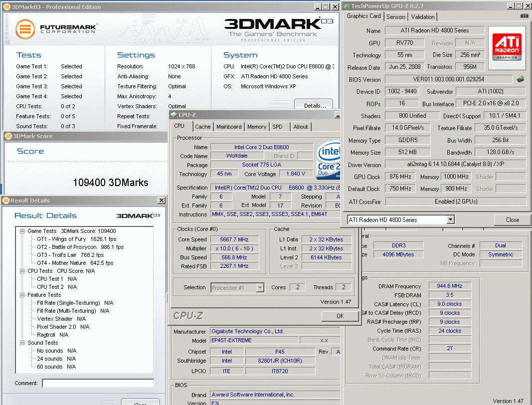Click the ATI CrossFire Enabled (2 GPUs) field
The image size is (532, 405).
pyautogui.click(x=456, y=202)
